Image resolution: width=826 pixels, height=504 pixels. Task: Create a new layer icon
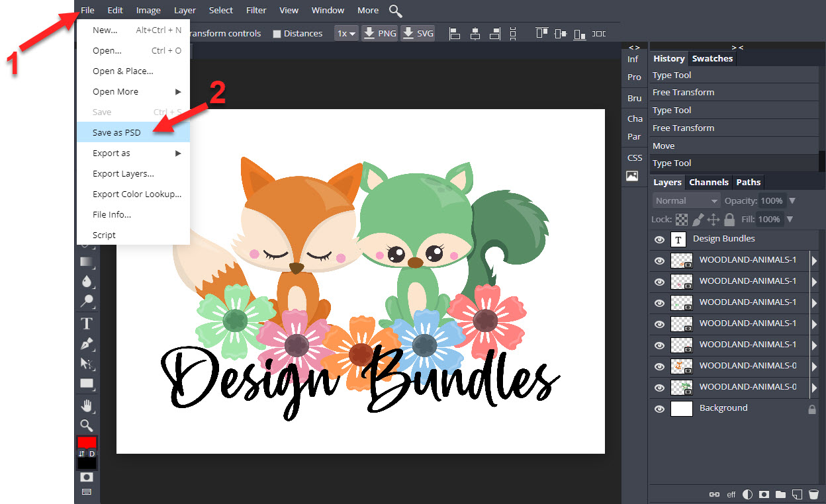coord(798,494)
